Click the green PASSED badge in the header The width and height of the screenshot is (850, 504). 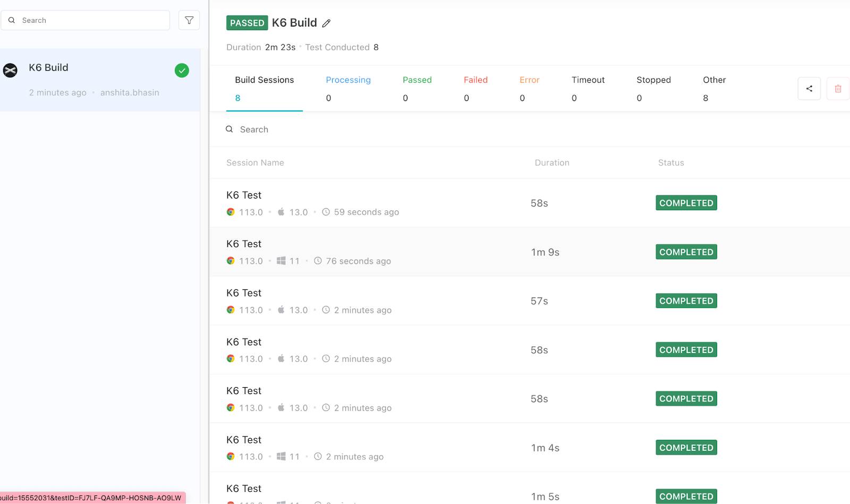click(x=247, y=23)
